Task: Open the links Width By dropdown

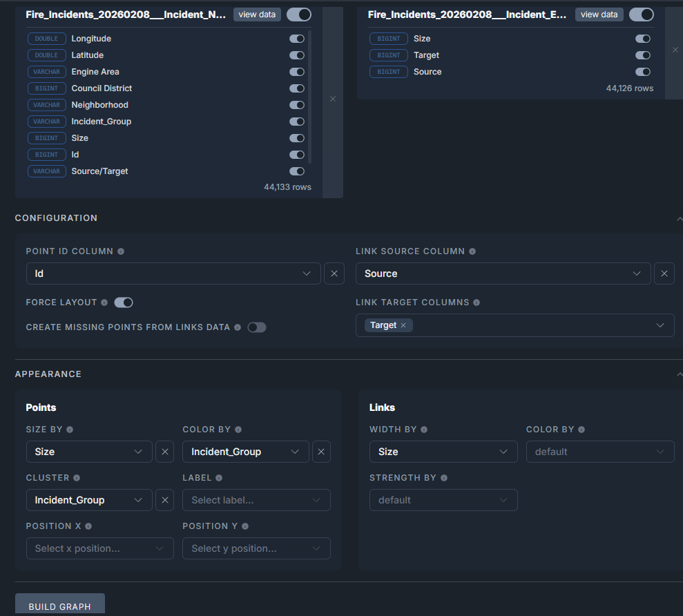Action: point(443,452)
